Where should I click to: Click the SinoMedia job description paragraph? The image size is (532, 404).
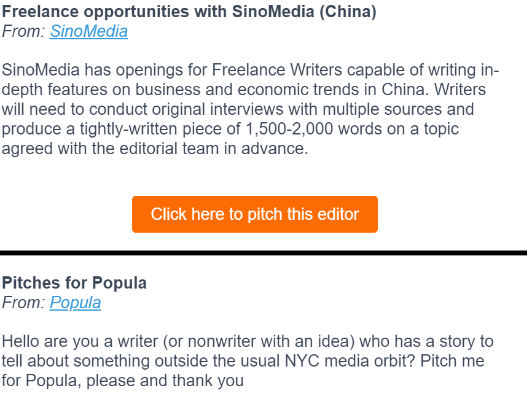pyautogui.click(x=250, y=109)
